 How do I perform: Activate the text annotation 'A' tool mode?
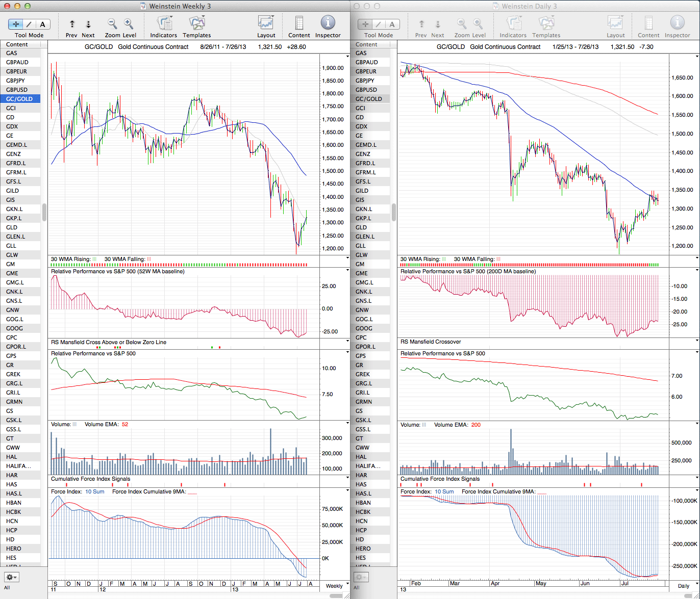point(42,24)
